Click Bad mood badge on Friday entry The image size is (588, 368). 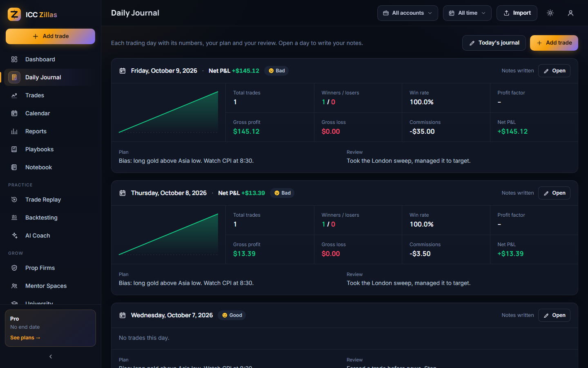276,71
